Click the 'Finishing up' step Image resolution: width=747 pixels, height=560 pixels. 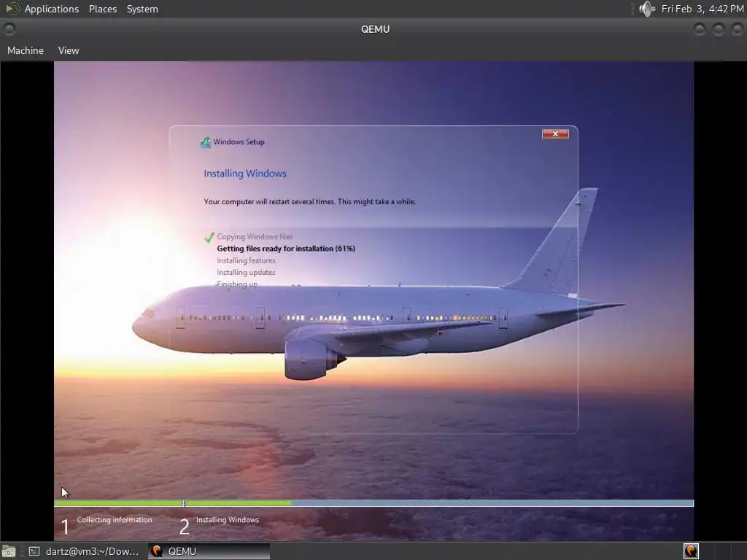(x=237, y=284)
